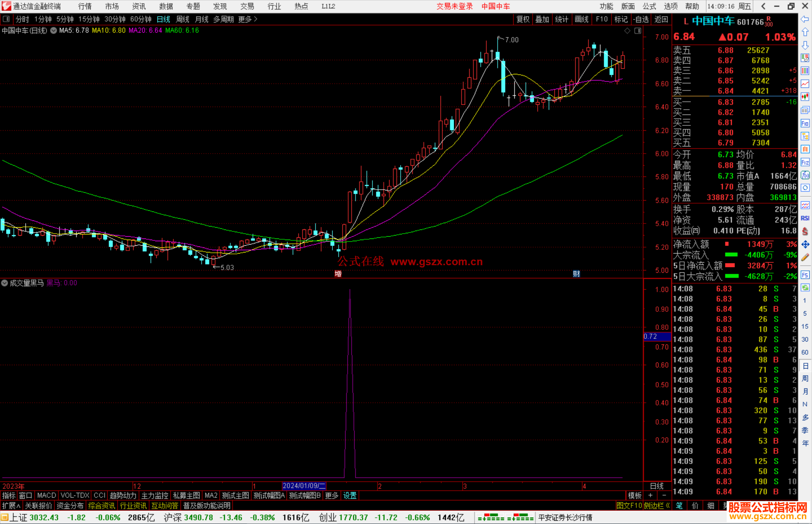The image size is (812, 524).
Task: Select the pencil drawing tool icon
Action: click(805, 257)
